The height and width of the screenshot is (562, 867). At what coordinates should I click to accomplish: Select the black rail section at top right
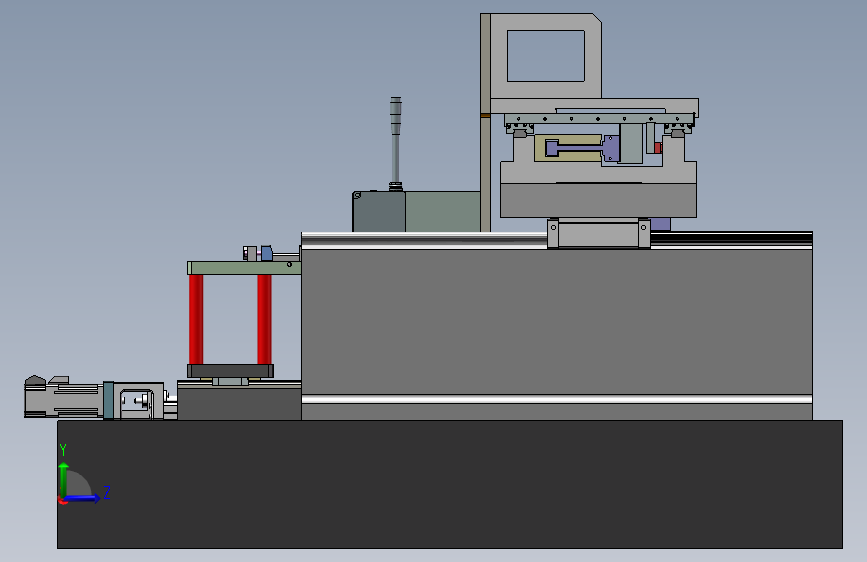[731, 238]
